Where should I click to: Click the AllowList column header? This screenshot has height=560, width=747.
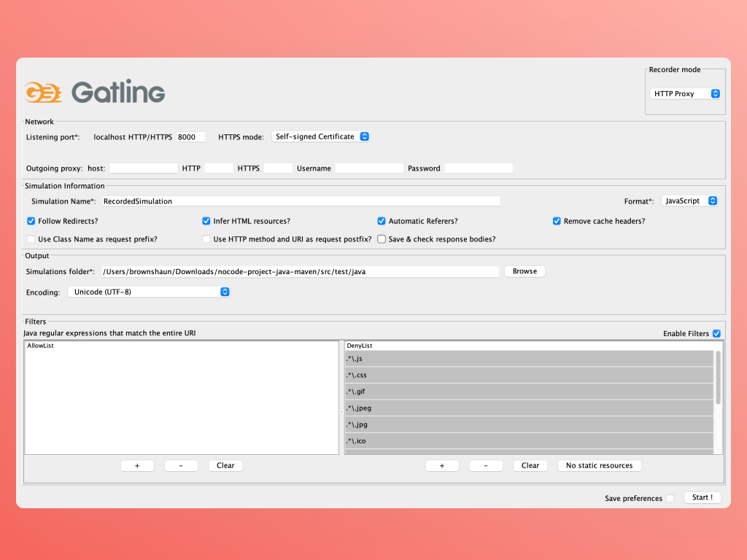182,346
